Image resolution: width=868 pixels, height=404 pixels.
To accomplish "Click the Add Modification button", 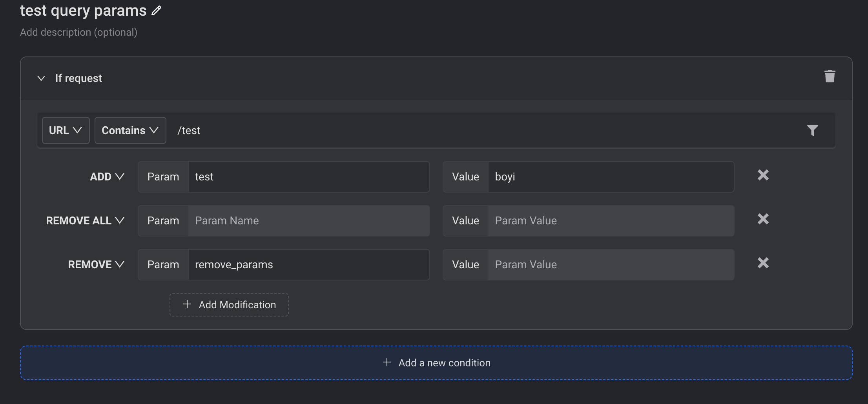I will (x=229, y=305).
